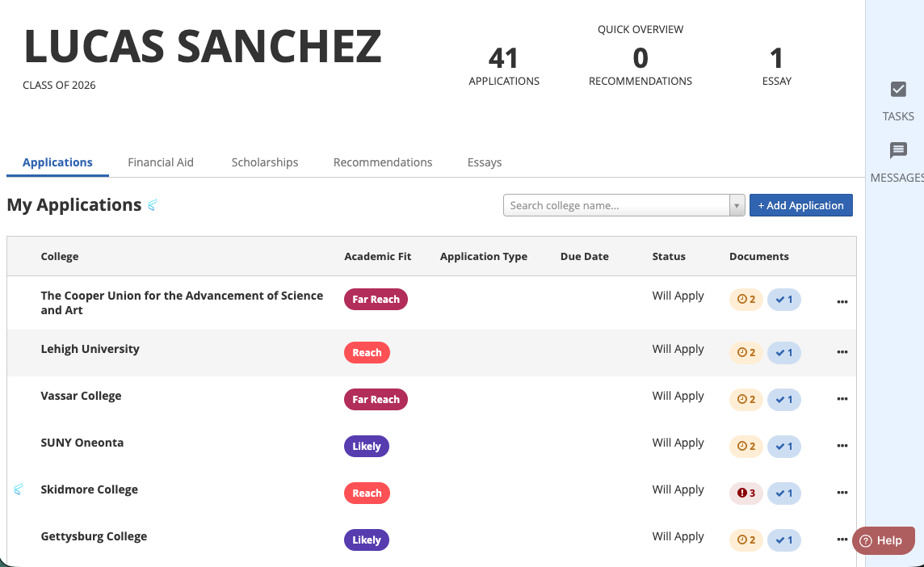Click Will Apply status for Gettysburg College

[x=678, y=536]
